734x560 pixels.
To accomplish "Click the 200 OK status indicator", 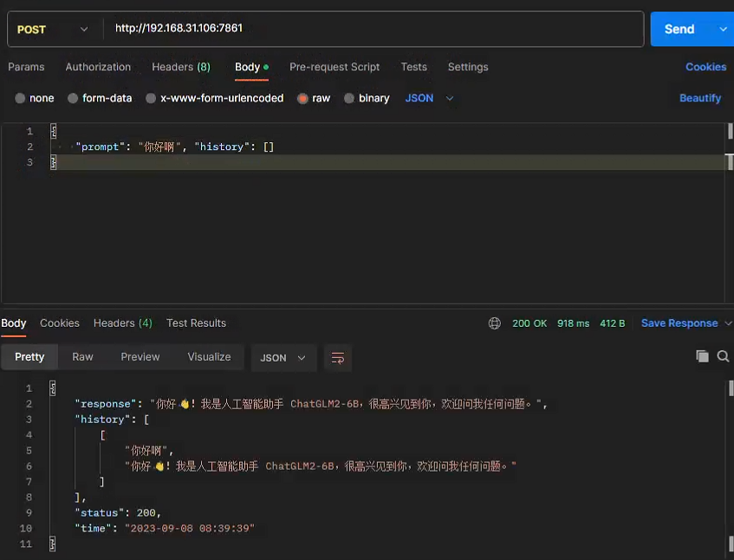I will 529,322.
